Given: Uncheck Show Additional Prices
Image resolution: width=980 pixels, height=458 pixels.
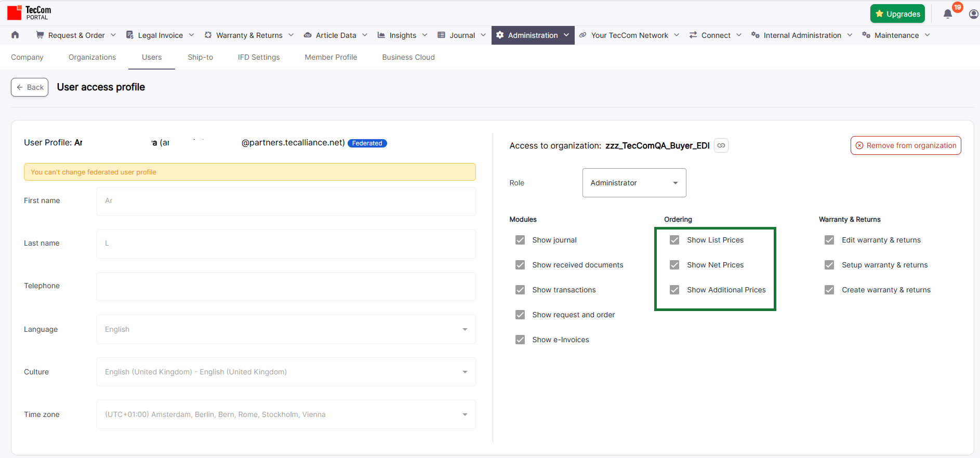Looking at the screenshot, I should click(674, 290).
